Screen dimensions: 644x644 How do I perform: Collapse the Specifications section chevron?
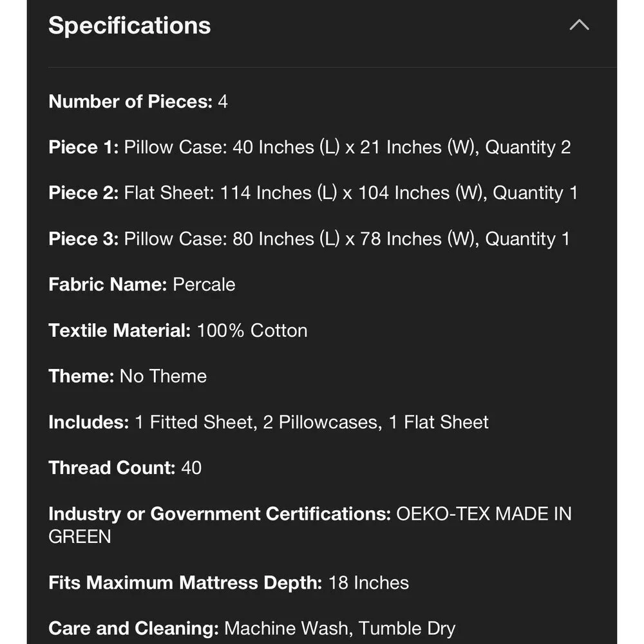pyautogui.click(x=579, y=25)
